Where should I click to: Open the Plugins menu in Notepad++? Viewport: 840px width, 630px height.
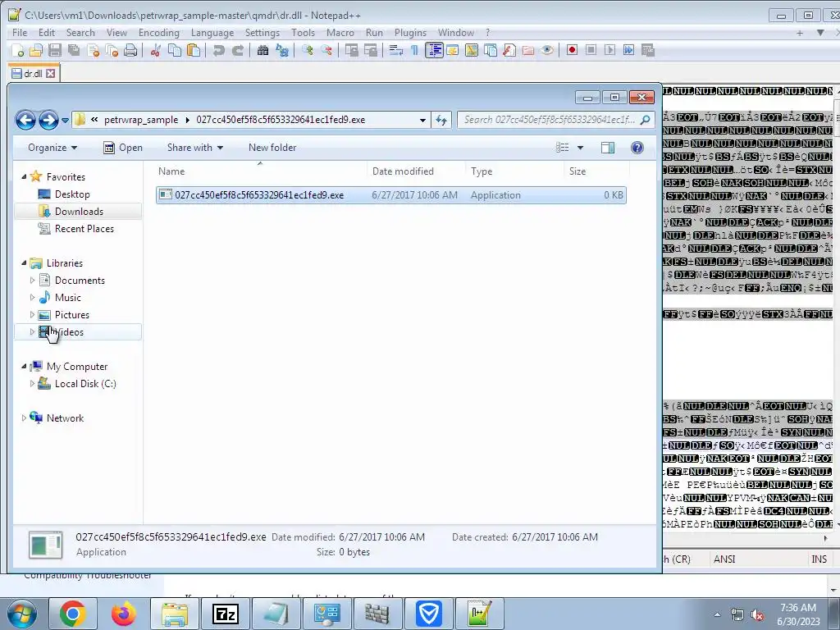pyautogui.click(x=410, y=33)
